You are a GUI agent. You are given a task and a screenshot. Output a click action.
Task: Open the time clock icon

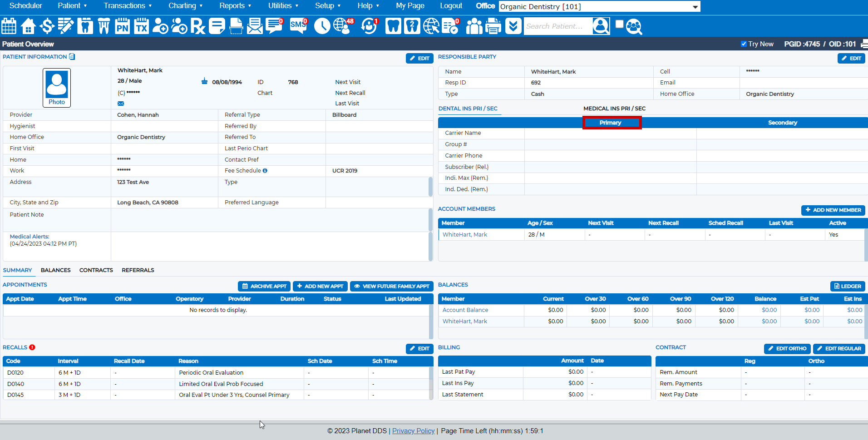tap(322, 26)
